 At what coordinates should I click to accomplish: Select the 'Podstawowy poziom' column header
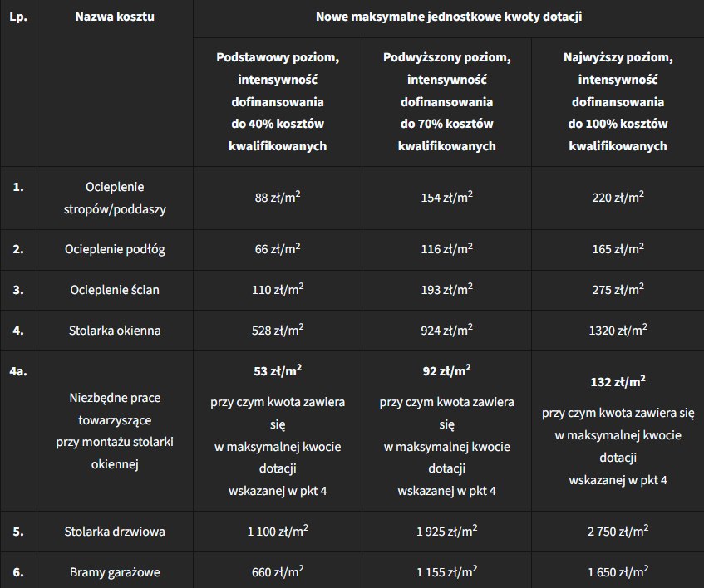[x=278, y=102]
